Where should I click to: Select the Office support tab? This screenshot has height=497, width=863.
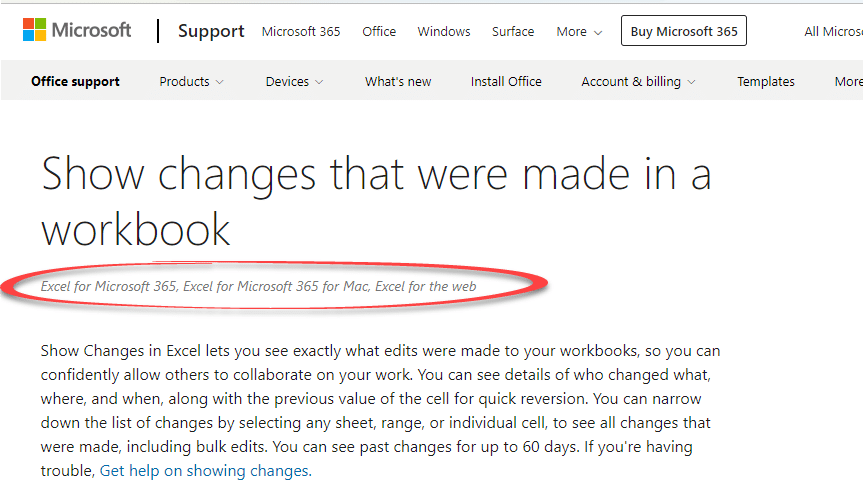tap(75, 82)
